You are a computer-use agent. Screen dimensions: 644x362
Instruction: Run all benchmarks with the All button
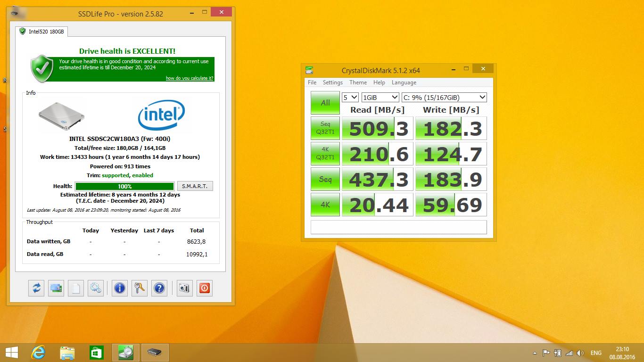[x=325, y=103]
